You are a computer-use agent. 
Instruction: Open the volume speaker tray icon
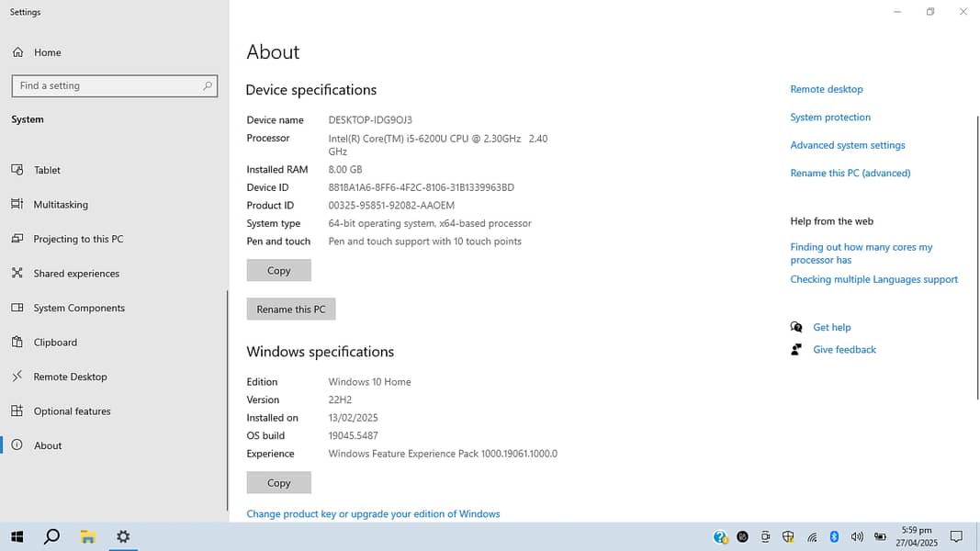[x=857, y=536]
